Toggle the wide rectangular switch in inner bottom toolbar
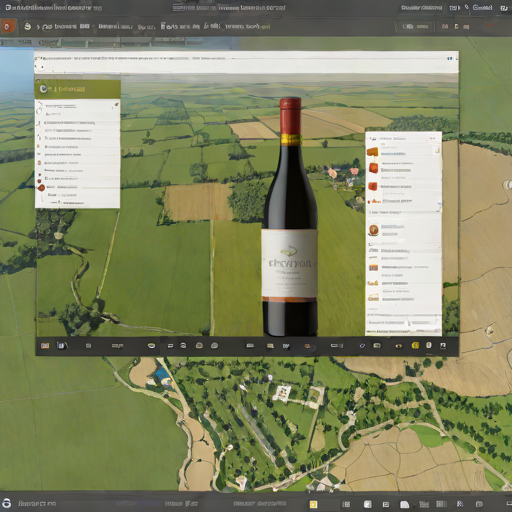This screenshot has width=512, height=512. (x=336, y=346)
